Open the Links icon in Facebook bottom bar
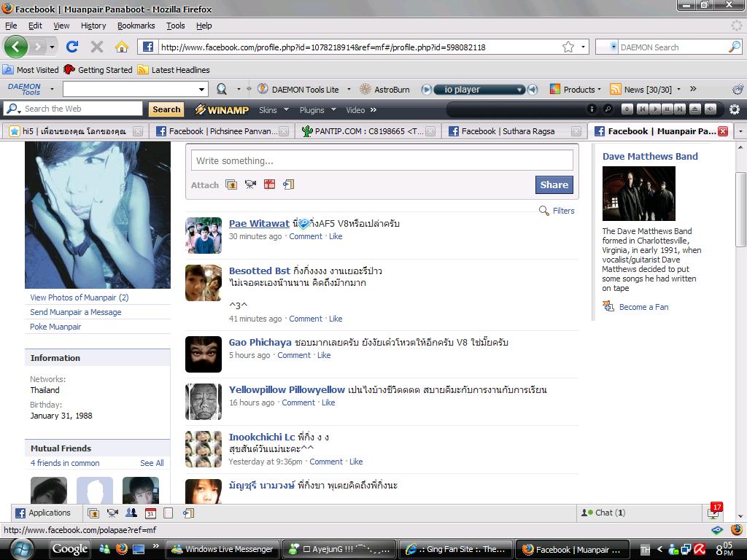This screenshot has height=560, width=747. [x=188, y=513]
